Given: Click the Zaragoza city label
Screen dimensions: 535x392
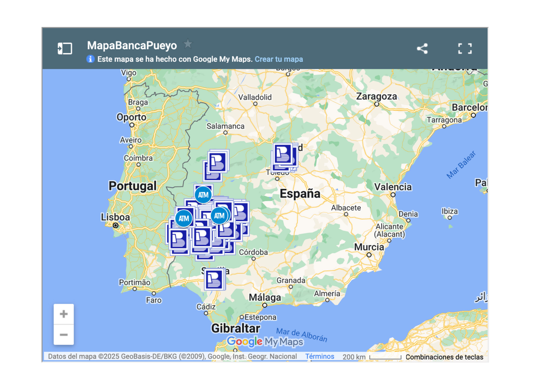Looking at the screenshot, I should (x=376, y=96).
